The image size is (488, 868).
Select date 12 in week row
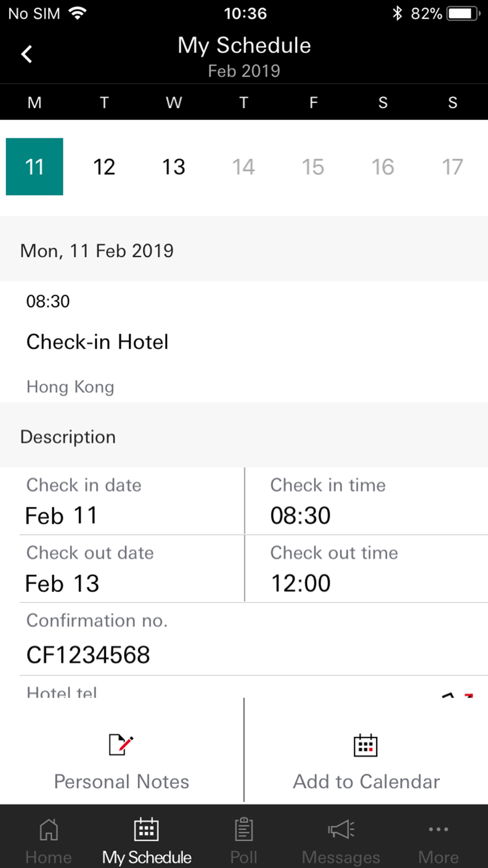tap(104, 167)
